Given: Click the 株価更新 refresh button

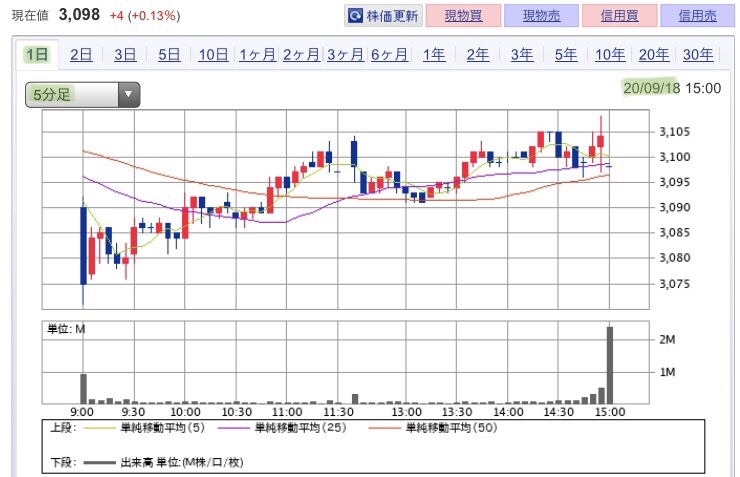Looking at the screenshot, I should (x=383, y=16).
